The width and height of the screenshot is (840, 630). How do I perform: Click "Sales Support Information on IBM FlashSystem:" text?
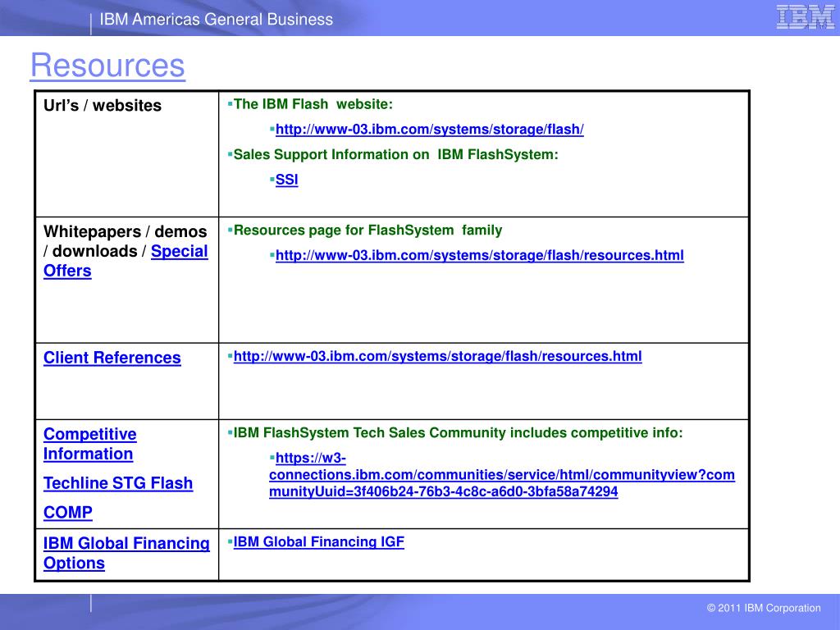pos(396,154)
